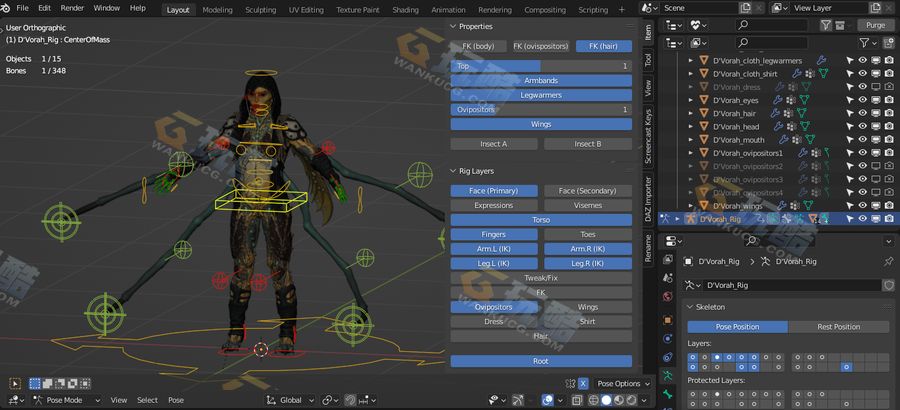Select the Tweak tool icon in viewport
The image size is (900, 410).
pos(15,384)
